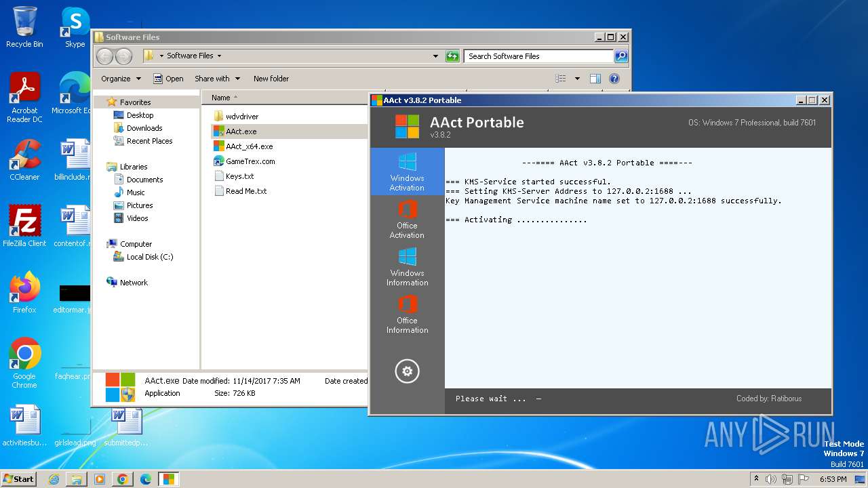Open Windows Information in AAct
Image resolution: width=868 pixels, height=488 pixels.
point(407,267)
